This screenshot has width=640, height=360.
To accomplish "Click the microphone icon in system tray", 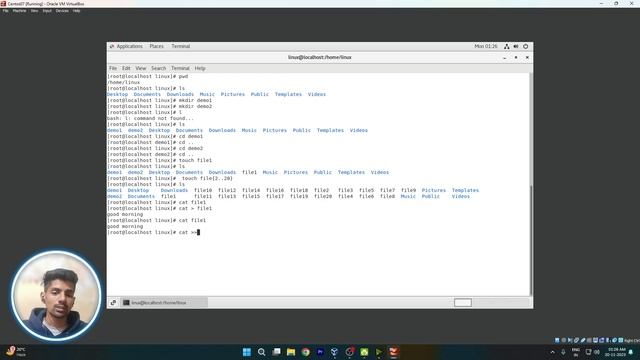I will (x=563, y=352).
